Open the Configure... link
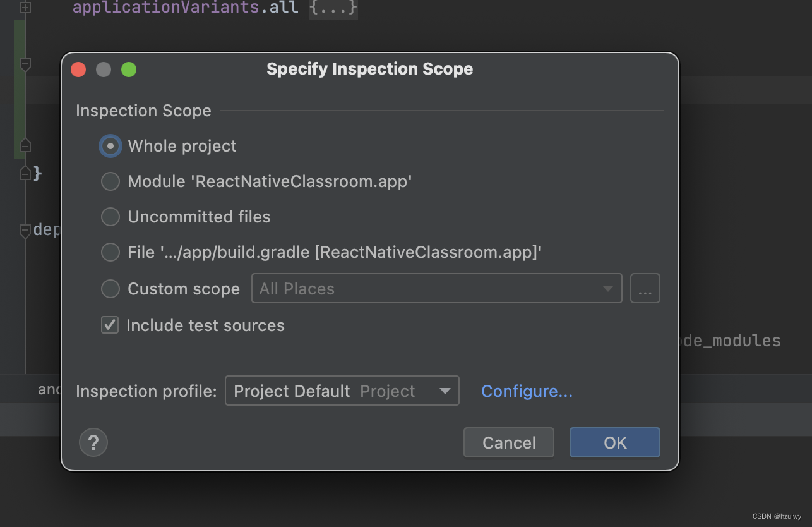The height and width of the screenshot is (527, 812). tap(527, 391)
